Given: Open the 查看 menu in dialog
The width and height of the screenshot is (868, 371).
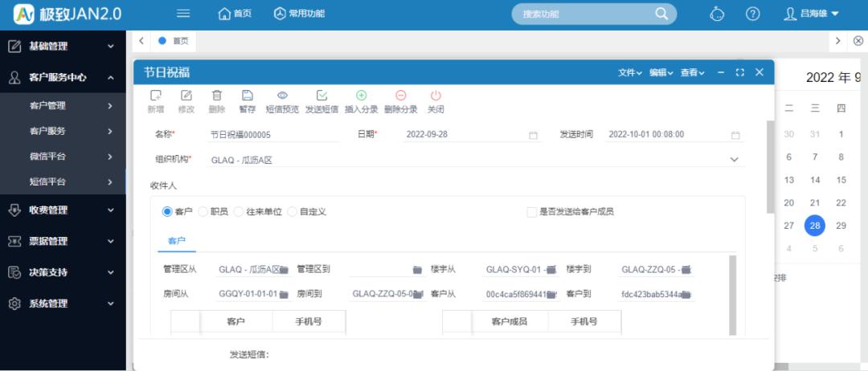Looking at the screenshot, I should [693, 72].
